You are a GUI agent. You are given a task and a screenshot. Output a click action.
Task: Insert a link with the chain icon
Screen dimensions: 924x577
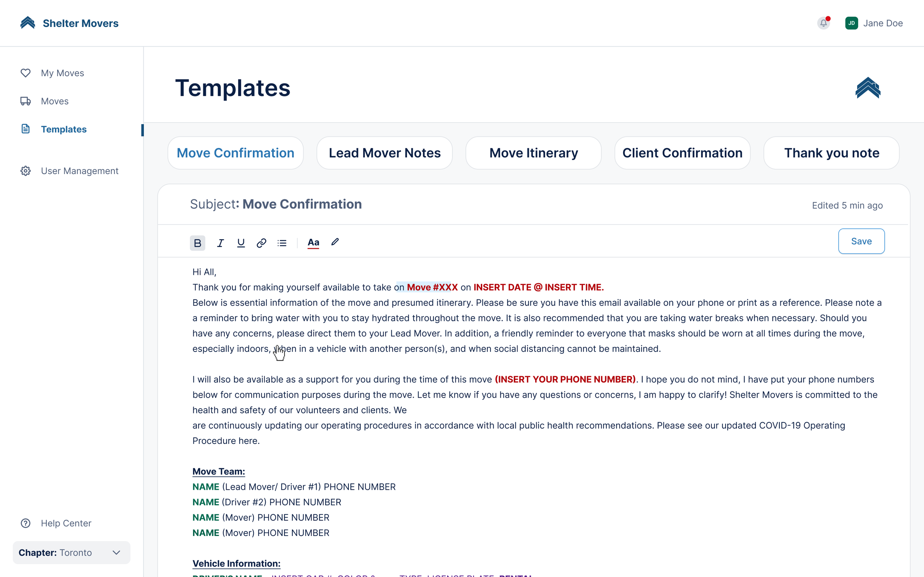tap(261, 243)
